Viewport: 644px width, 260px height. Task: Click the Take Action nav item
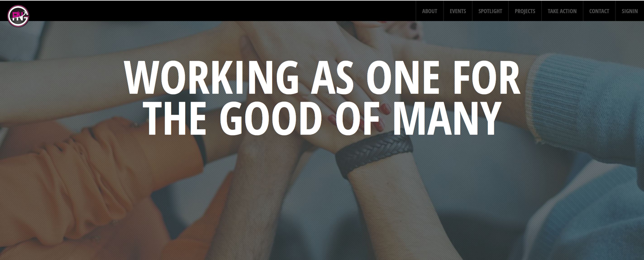click(x=562, y=11)
